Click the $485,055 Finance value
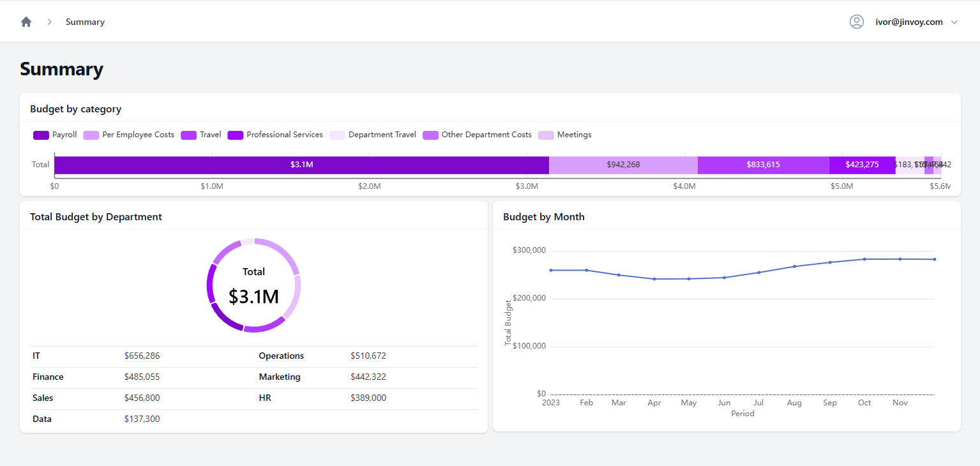The height and width of the screenshot is (466, 980). pos(142,377)
